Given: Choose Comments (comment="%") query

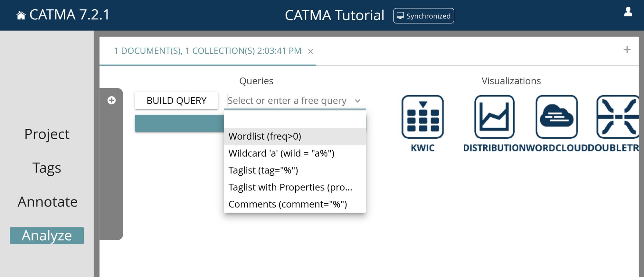Looking at the screenshot, I should click(x=295, y=204).
